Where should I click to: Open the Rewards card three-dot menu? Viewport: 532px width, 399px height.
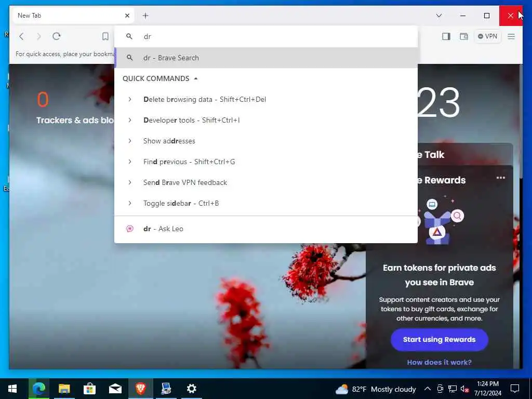tap(500, 178)
